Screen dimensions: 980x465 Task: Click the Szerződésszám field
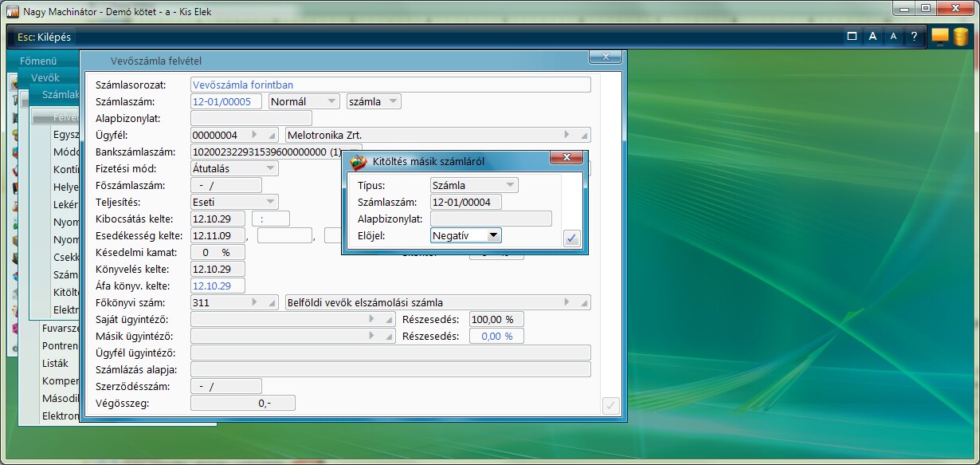pyautogui.click(x=226, y=386)
